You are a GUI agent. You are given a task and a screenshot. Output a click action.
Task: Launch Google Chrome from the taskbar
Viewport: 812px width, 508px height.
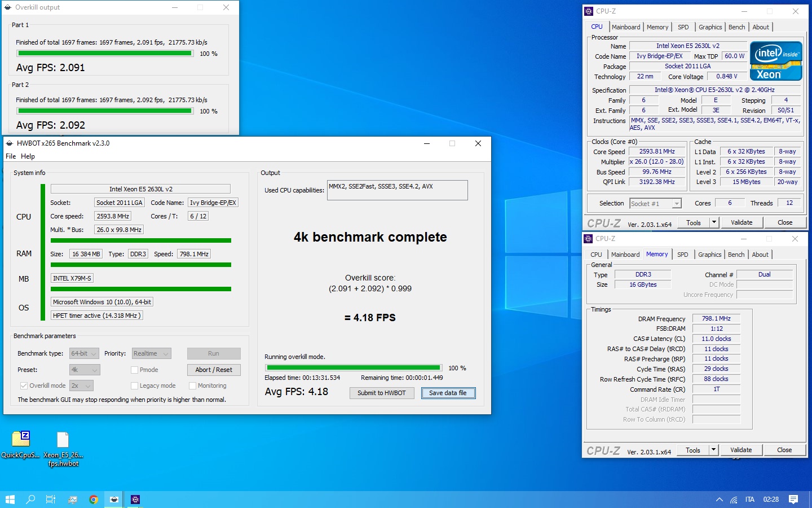[94, 500]
